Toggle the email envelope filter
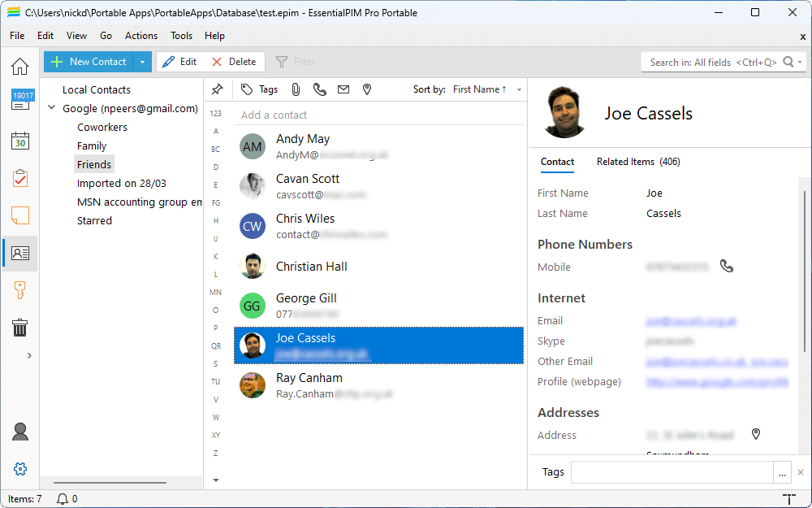Viewport: 812px width, 508px height. click(x=343, y=89)
